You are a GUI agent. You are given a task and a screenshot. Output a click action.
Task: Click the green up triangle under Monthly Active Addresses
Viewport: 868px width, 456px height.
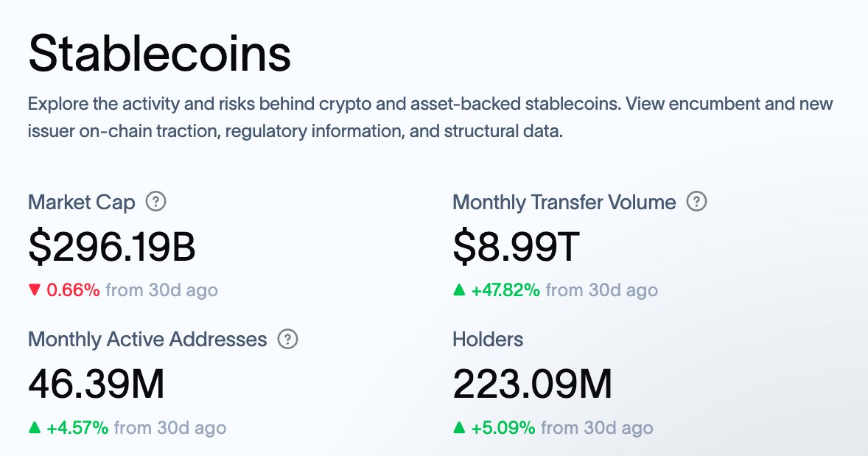(x=35, y=427)
